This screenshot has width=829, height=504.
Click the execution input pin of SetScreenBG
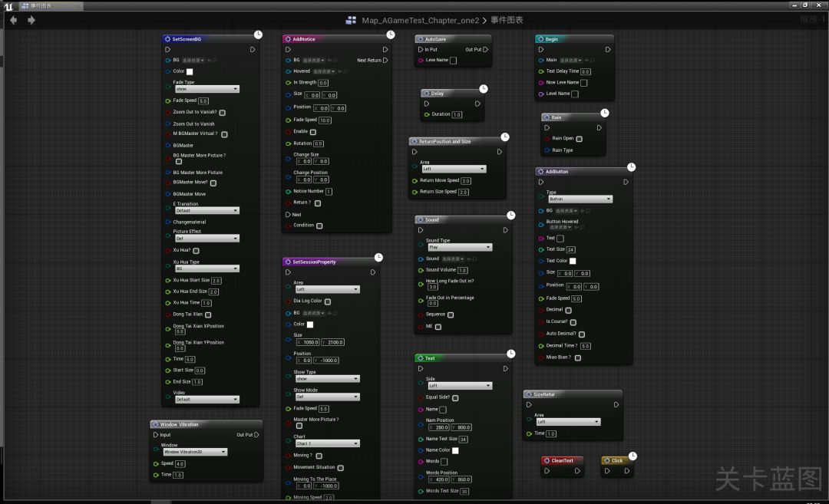tap(167, 49)
